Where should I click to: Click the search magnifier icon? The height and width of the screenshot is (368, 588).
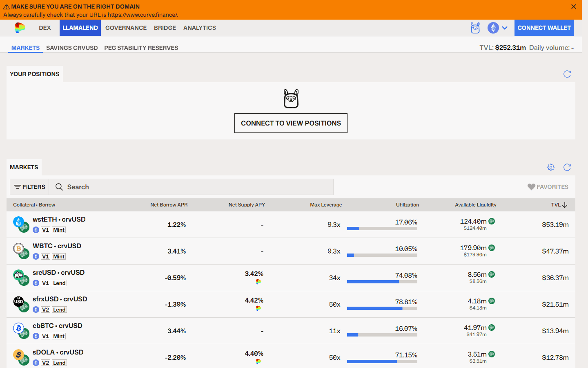(59, 187)
